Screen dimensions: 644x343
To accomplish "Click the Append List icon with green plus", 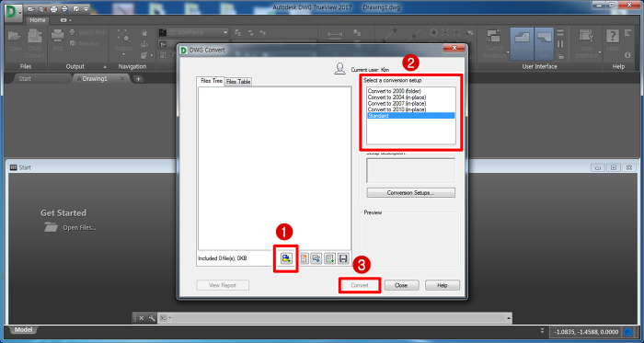I will (x=329, y=258).
